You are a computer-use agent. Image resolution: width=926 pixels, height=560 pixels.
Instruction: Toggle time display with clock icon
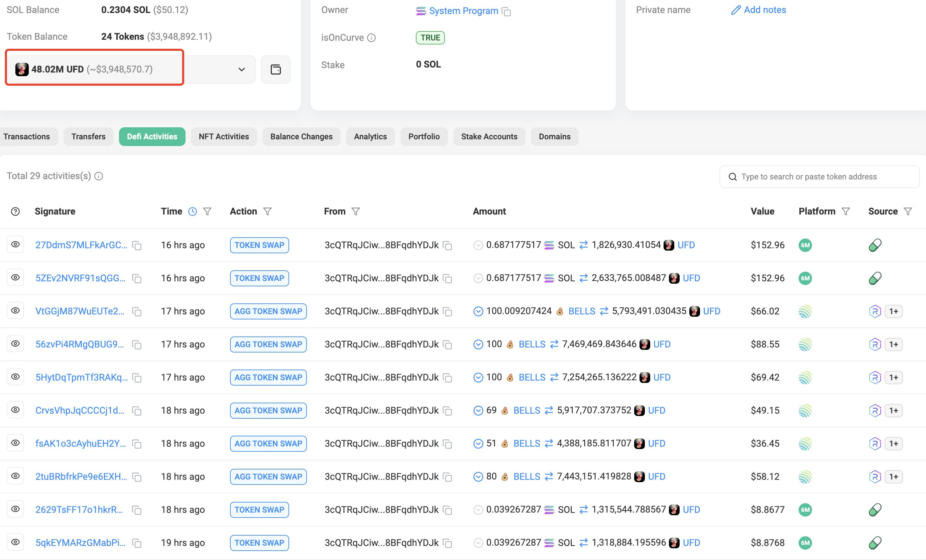click(193, 212)
